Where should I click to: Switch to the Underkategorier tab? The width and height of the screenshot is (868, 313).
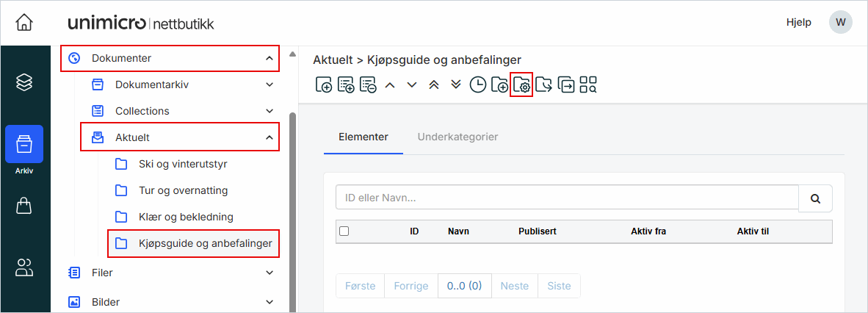pos(457,137)
